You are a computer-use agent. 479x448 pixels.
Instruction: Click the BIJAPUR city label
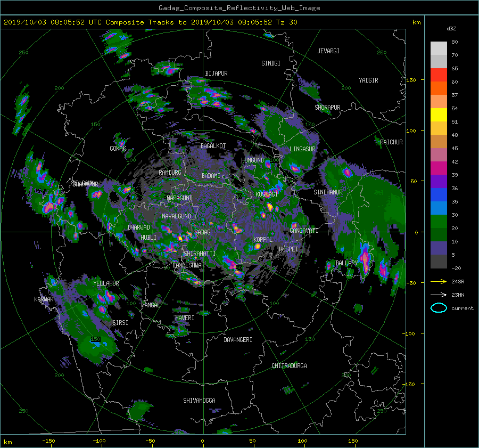216,74
